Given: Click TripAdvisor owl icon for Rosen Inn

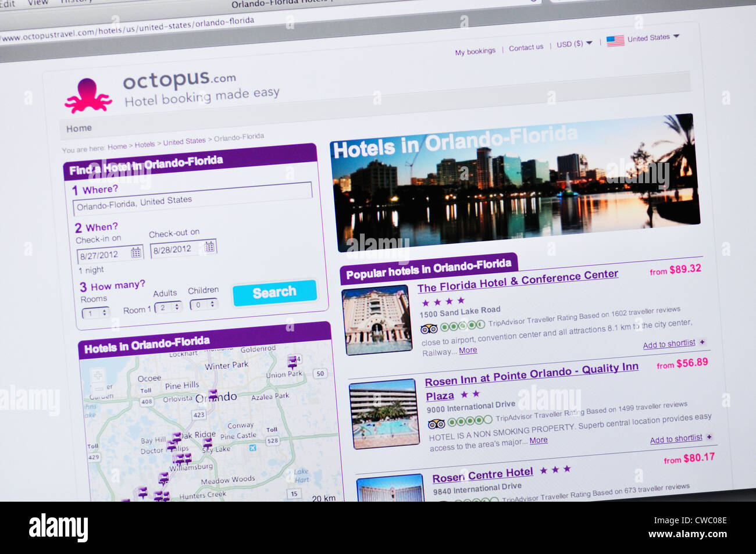Looking at the screenshot, I should pyautogui.click(x=436, y=424).
